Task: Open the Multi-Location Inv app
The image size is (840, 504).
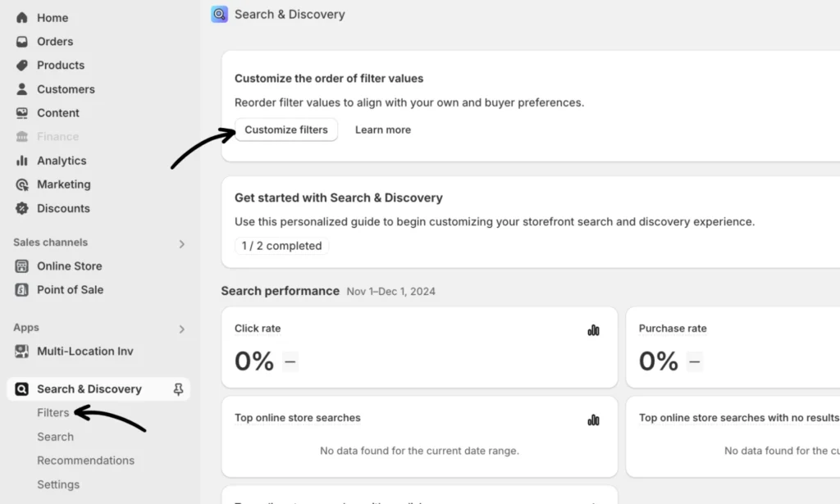Action: [84, 352]
